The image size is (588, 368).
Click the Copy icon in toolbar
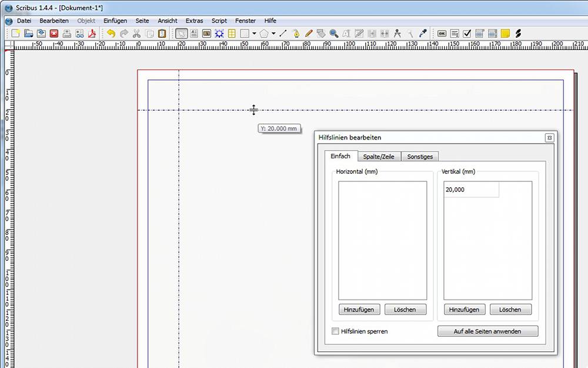click(149, 34)
